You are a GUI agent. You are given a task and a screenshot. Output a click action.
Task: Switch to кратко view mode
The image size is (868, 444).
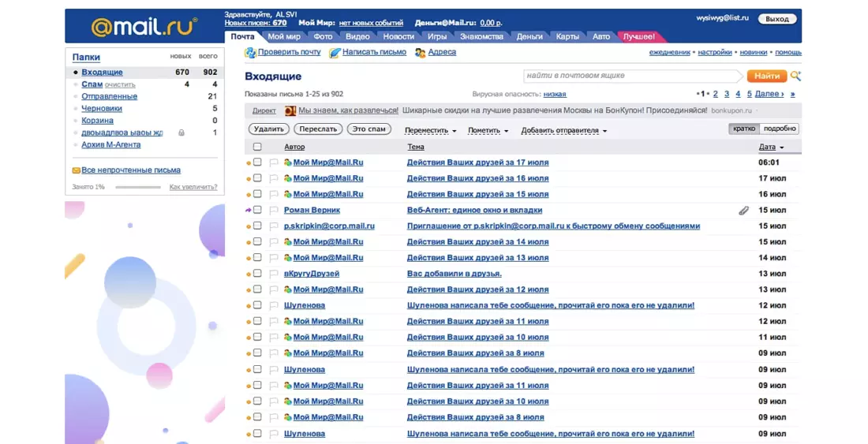pos(744,129)
